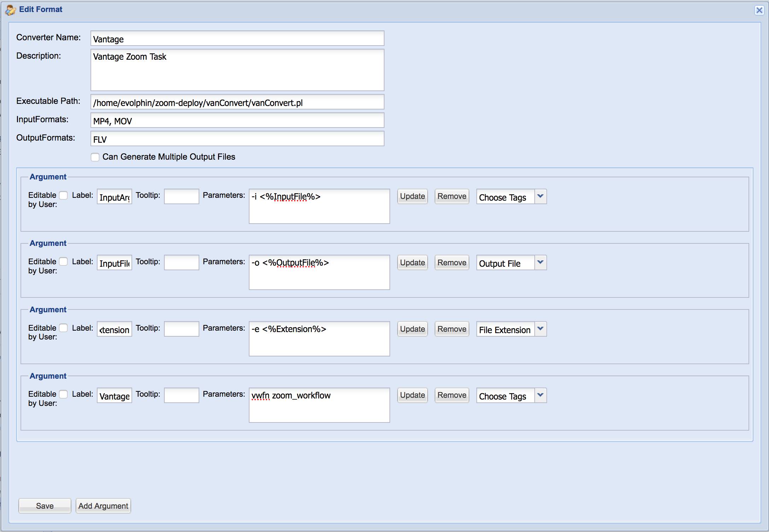The width and height of the screenshot is (769, 532).
Task: Update the vwfn zoom_workflow argument
Action: (412, 395)
